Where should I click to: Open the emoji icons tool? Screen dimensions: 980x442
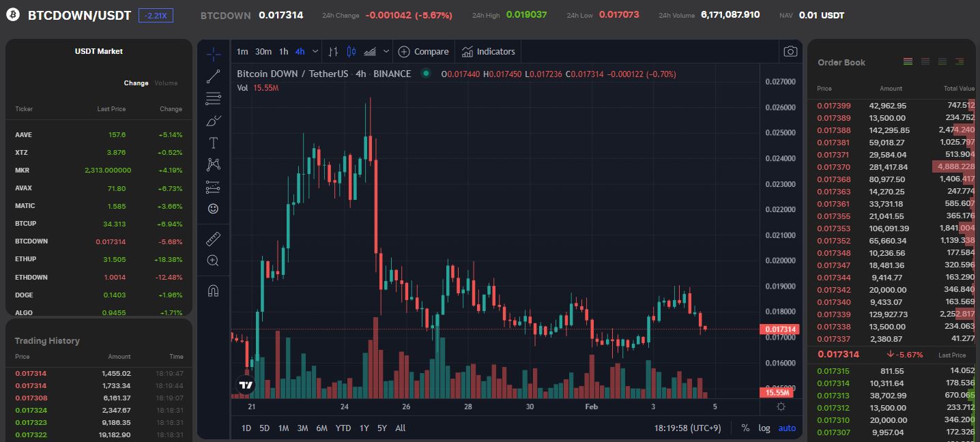pyautogui.click(x=213, y=208)
